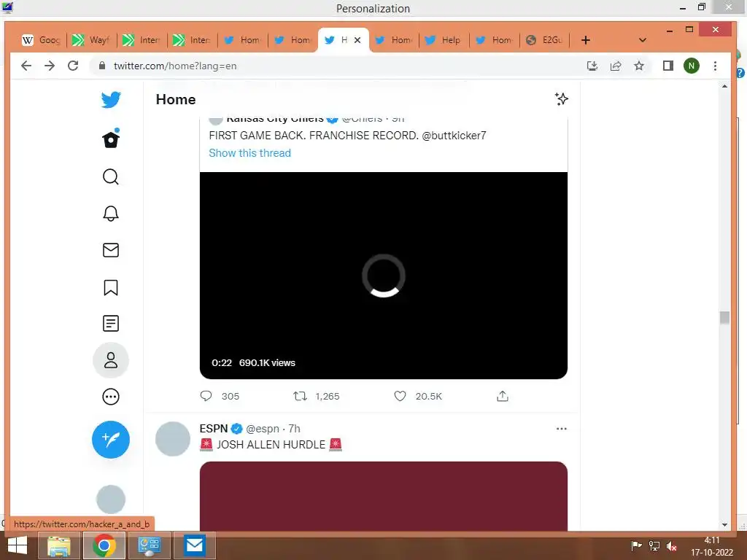
Task: Open Messages envelope icon in sidebar
Action: coord(111,250)
